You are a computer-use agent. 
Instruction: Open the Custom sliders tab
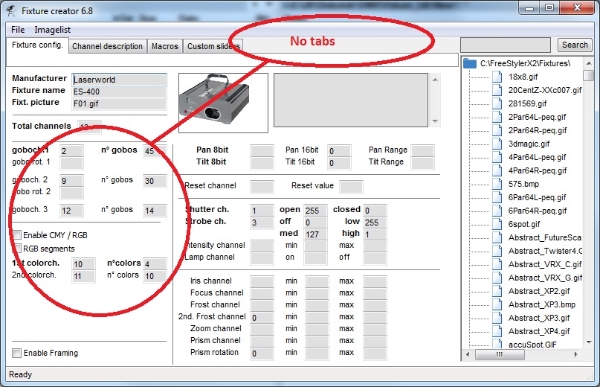pos(213,46)
